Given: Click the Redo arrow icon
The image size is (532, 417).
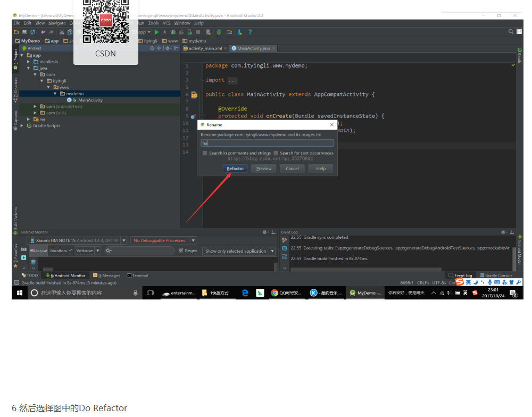Looking at the screenshot, I should pyautogui.click(x=51, y=32).
